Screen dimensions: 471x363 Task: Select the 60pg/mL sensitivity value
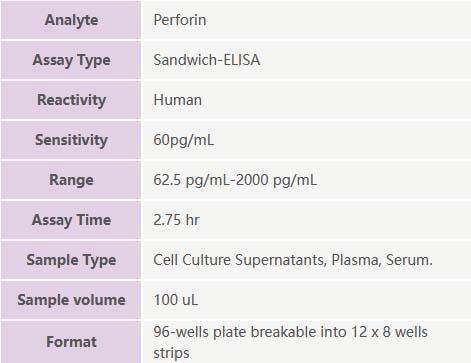click(184, 140)
